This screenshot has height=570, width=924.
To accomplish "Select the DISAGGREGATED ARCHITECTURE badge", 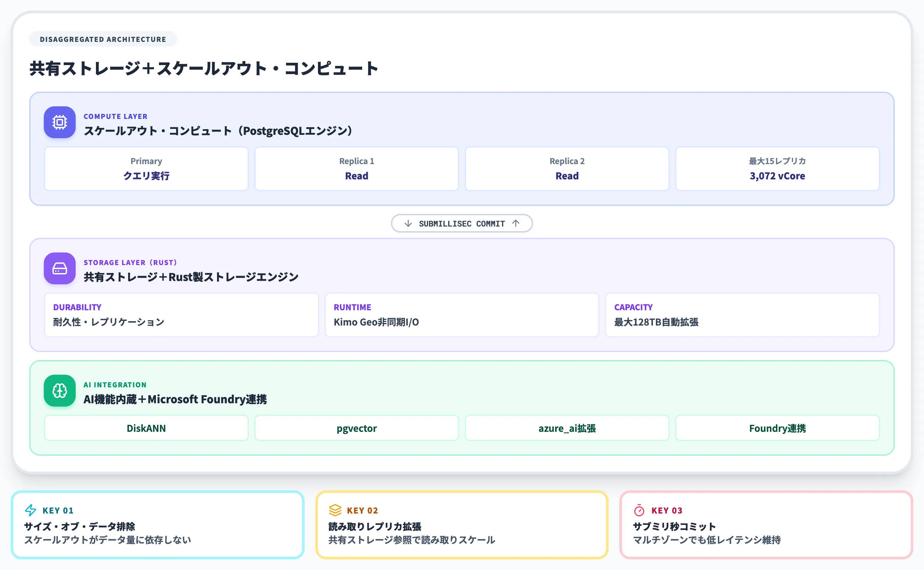I will pyautogui.click(x=103, y=39).
